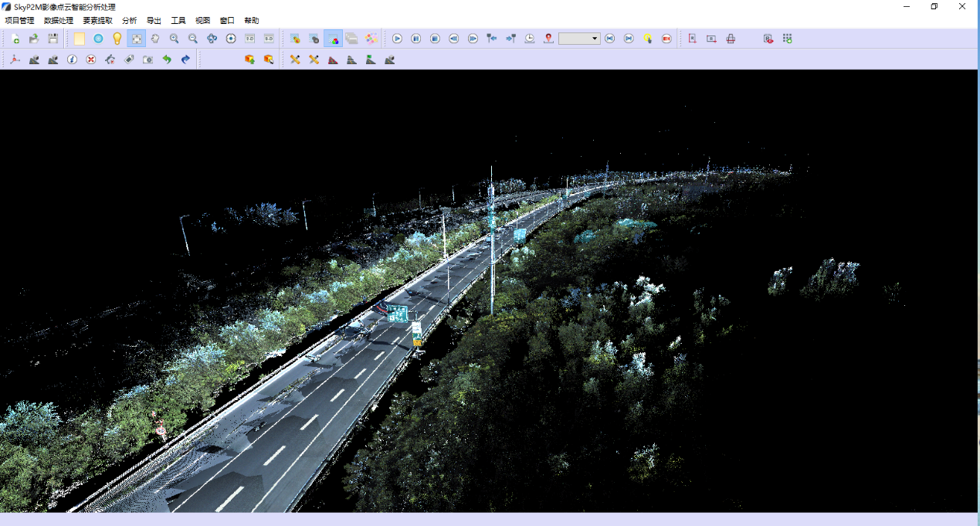The height and width of the screenshot is (526, 980).
Task: Click the green flag road icon
Action: tap(371, 59)
